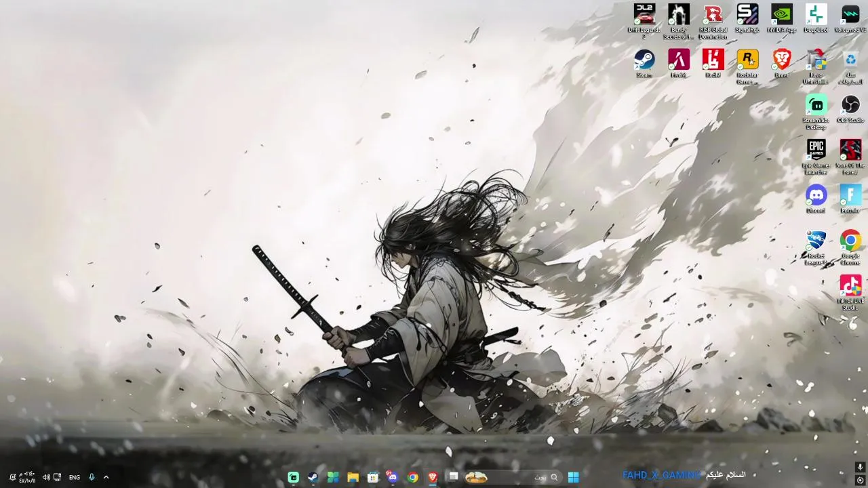
Task: Open the Windows Start menu
Action: pyautogui.click(x=574, y=477)
